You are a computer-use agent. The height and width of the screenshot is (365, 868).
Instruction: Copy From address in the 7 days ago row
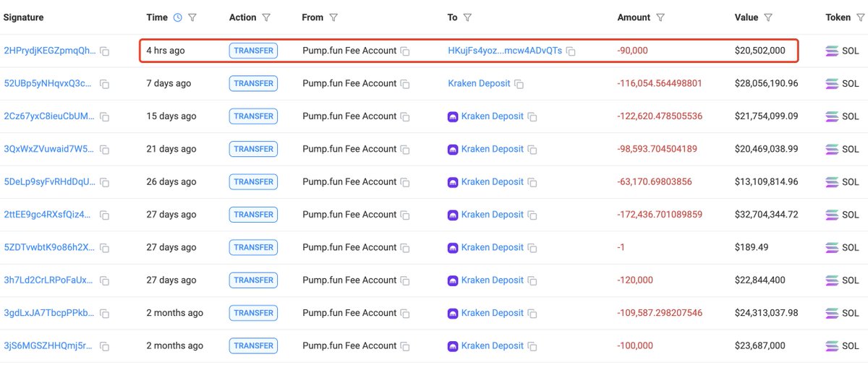coord(406,84)
